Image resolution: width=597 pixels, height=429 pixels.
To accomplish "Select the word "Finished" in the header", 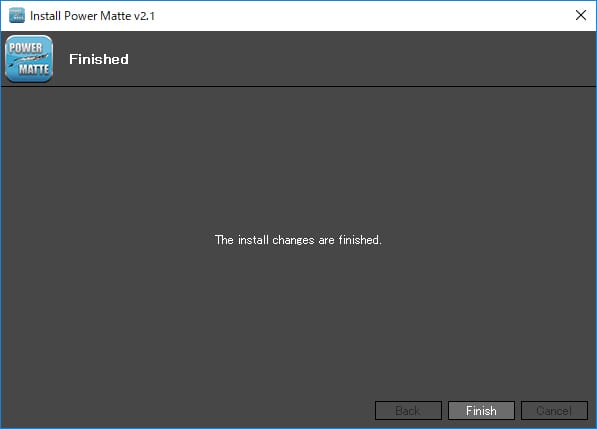I will (99, 59).
